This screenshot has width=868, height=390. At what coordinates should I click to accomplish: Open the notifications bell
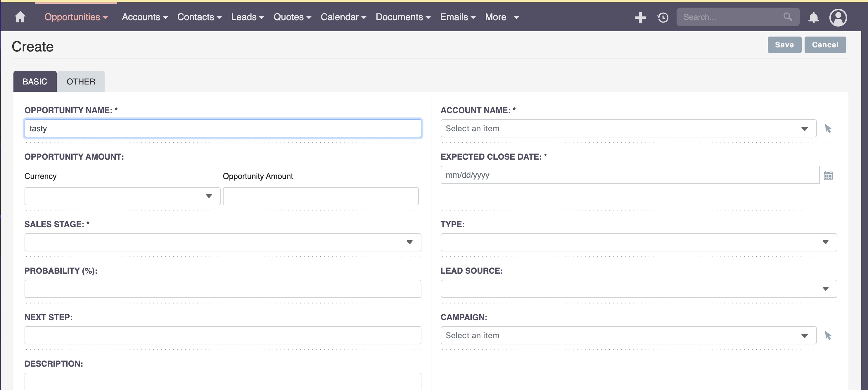(813, 17)
